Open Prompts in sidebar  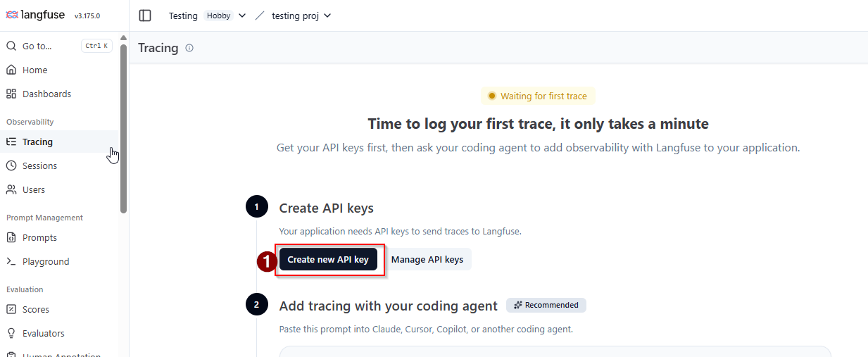tap(59, 237)
